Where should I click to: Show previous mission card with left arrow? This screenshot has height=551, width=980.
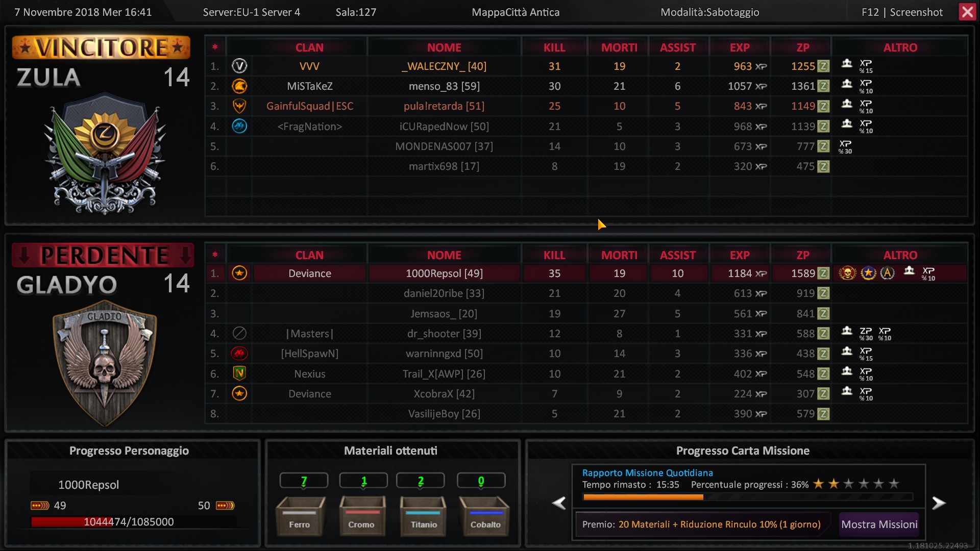click(x=559, y=503)
